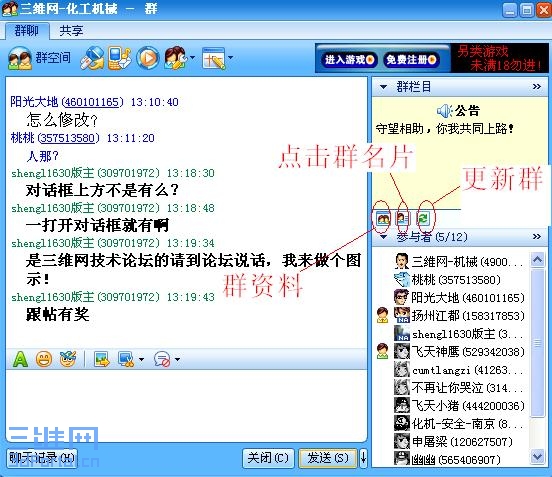Click admin badge icon beside 扬州江都
This screenshot has width=552, height=477.
pyautogui.click(x=382, y=315)
